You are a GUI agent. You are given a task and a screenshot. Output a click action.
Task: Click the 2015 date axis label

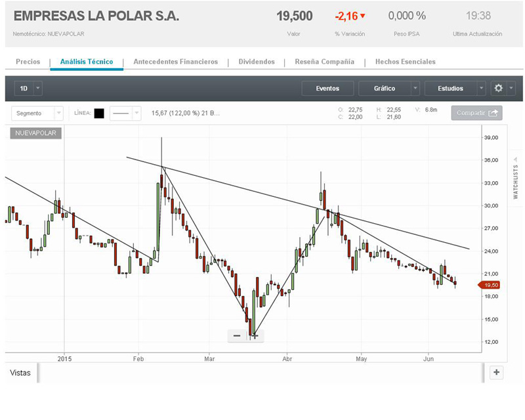64,359
